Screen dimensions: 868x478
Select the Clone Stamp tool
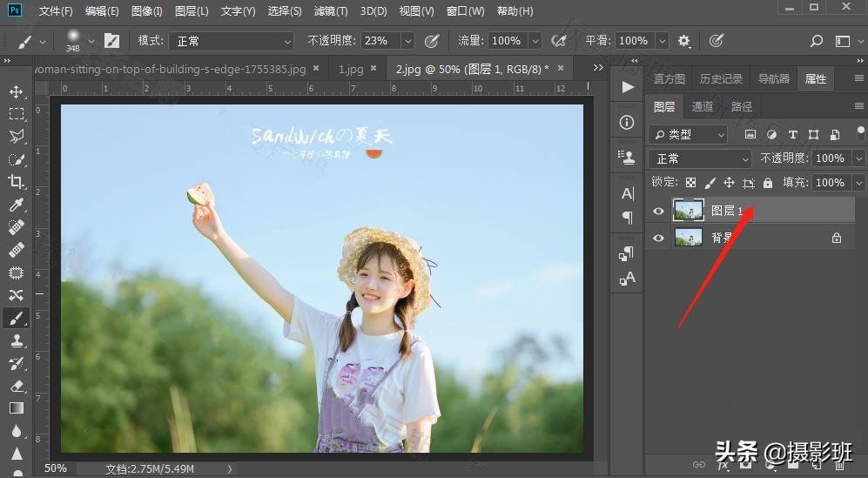pyautogui.click(x=16, y=341)
